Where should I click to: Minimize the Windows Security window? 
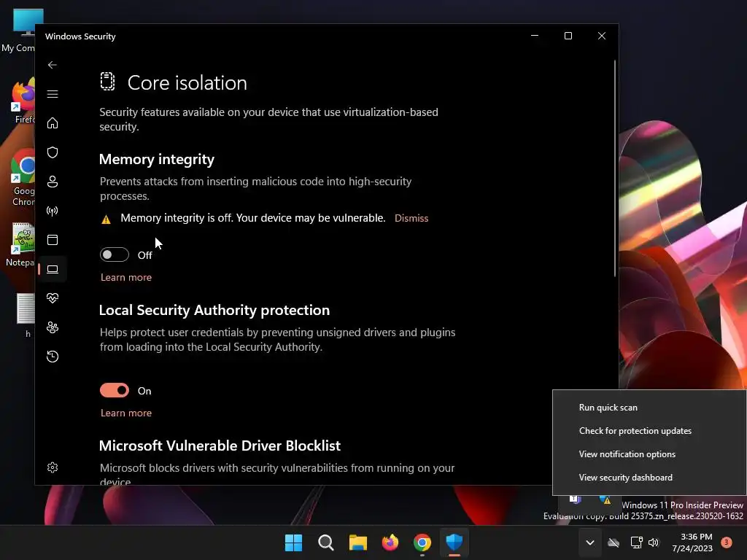pyautogui.click(x=535, y=36)
